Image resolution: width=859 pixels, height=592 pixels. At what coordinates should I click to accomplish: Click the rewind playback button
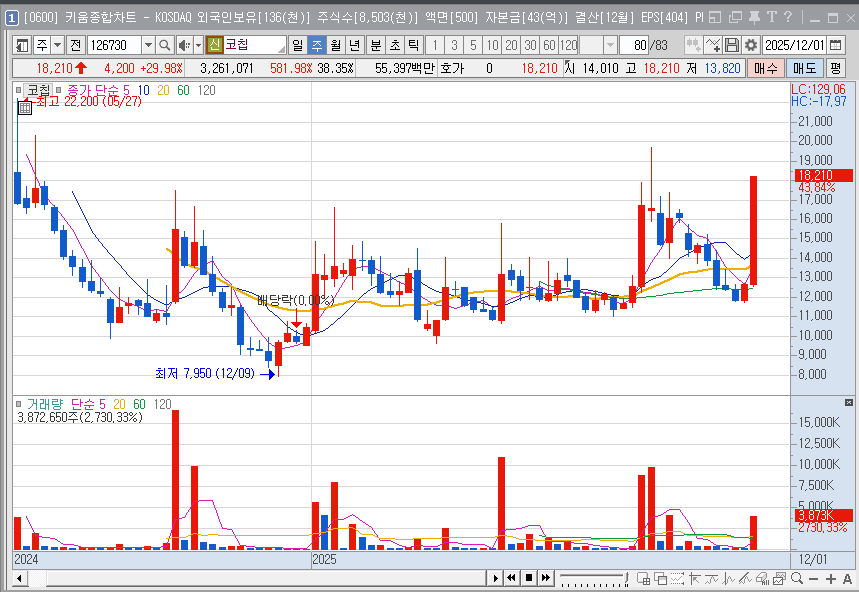(x=512, y=578)
